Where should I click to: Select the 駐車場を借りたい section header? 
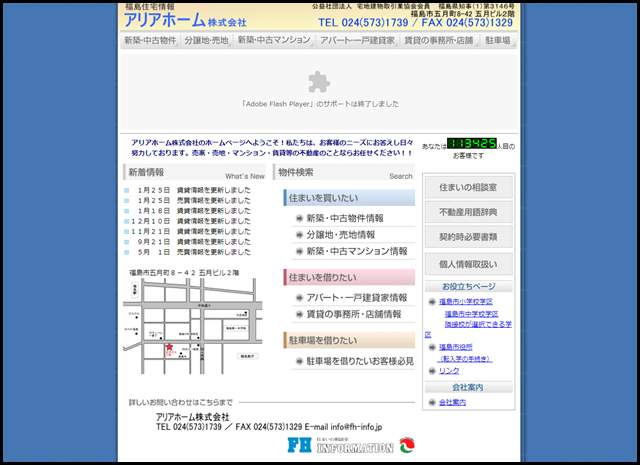(349, 340)
